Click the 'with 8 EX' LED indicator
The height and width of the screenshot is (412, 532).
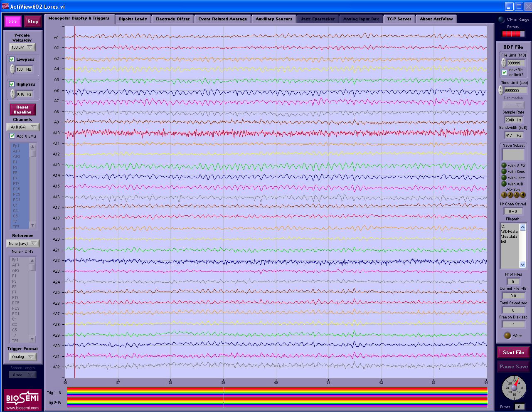coord(504,165)
